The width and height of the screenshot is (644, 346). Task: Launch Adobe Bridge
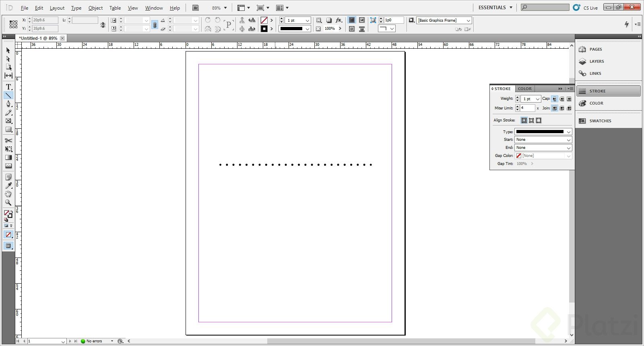point(196,8)
